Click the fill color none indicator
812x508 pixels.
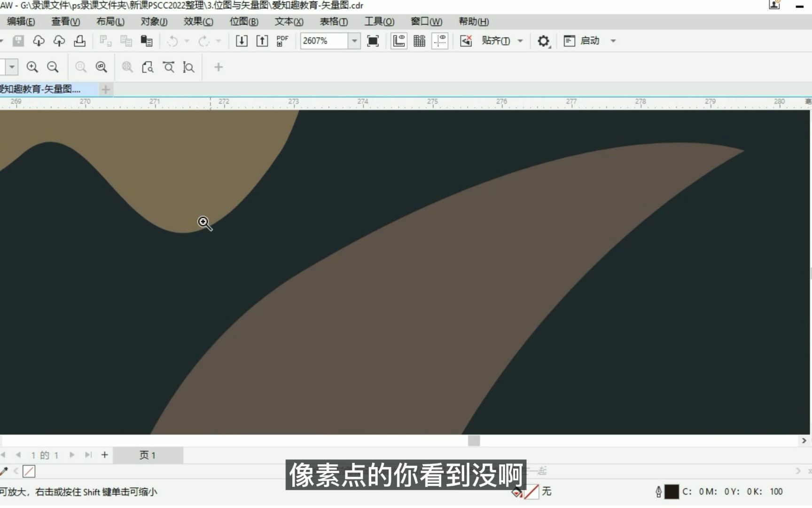coord(531,492)
